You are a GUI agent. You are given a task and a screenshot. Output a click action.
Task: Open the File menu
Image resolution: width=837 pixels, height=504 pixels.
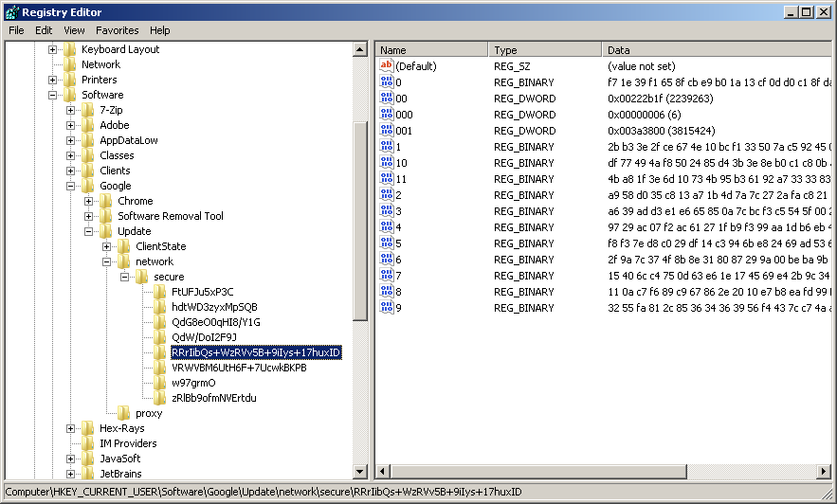tap(16, 30)
